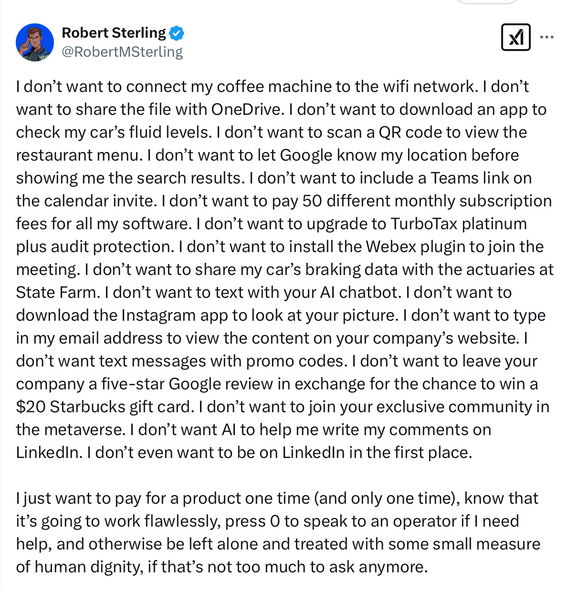This screenshot has height=590, width=568.
Task: Click the word metaverse in the post
Action: [x=85, y=430]
